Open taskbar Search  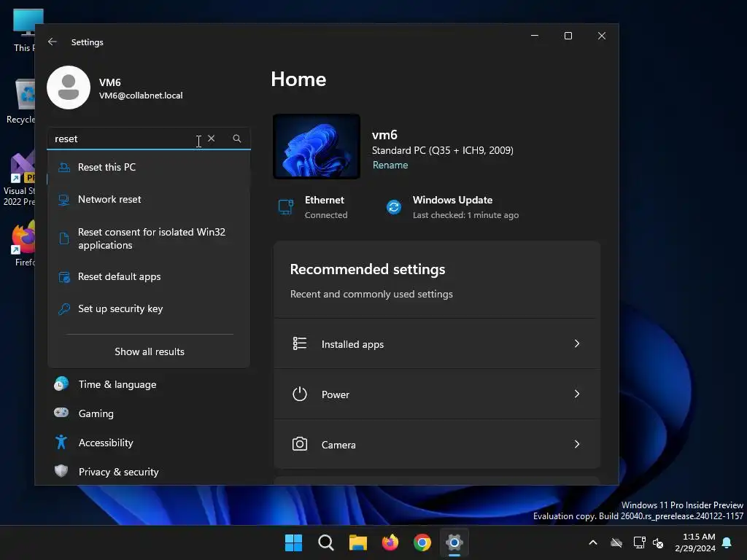click(x=326, y=542)
